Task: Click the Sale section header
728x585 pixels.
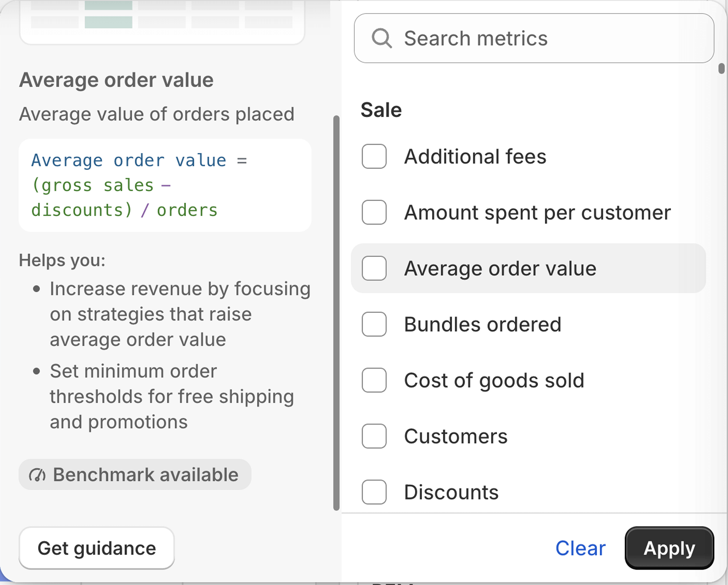Action: tap(381, 110)
